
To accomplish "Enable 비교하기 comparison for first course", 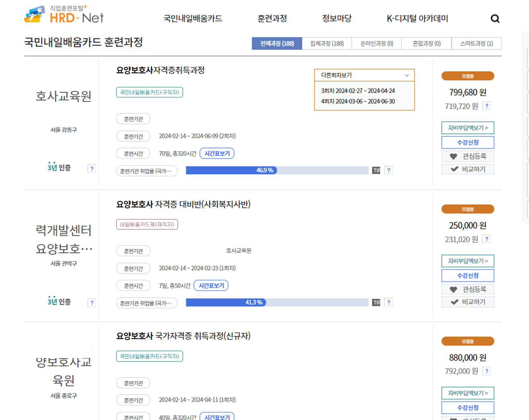I will click(467, 169).
